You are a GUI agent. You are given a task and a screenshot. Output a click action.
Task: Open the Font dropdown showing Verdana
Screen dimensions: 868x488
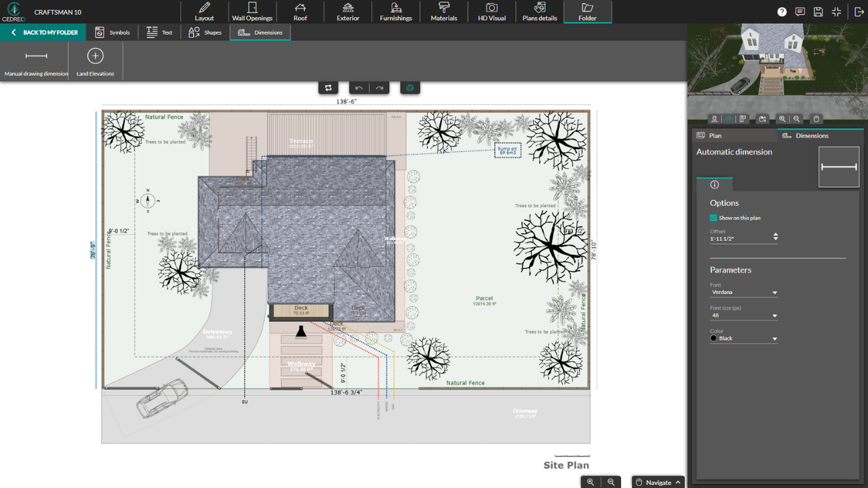(x=744, y=291)
